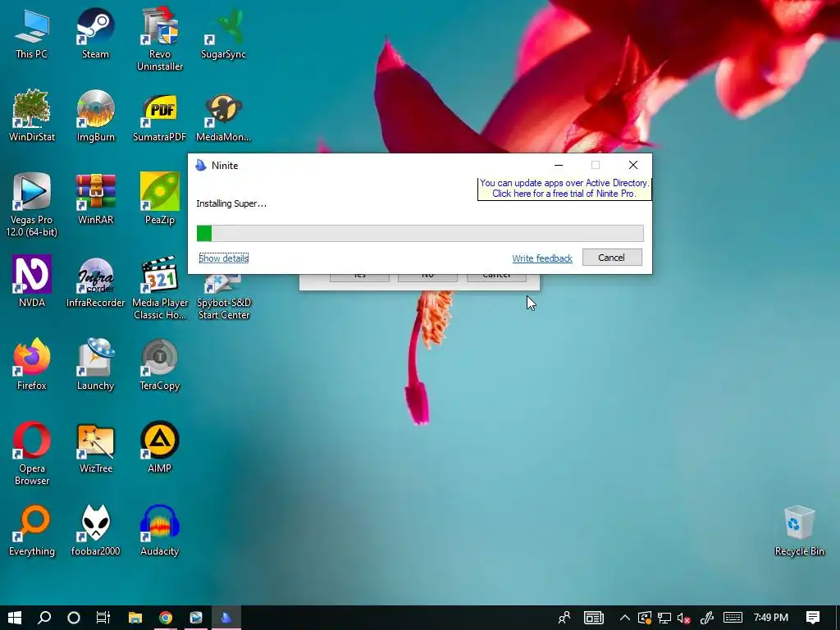Select Media Player Classic shortcut
The height and width of the screenshot is (630, 840).
(x=160, y=288)
